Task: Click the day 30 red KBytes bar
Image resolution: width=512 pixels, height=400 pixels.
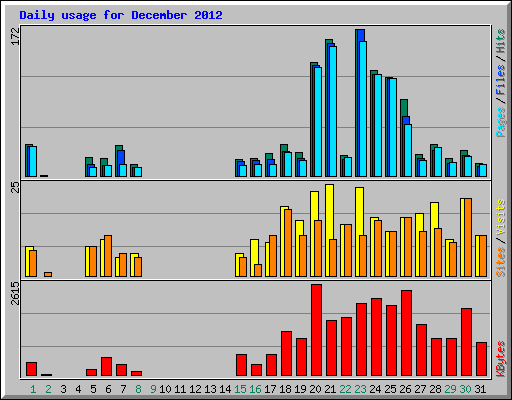Action: point(467,342)
